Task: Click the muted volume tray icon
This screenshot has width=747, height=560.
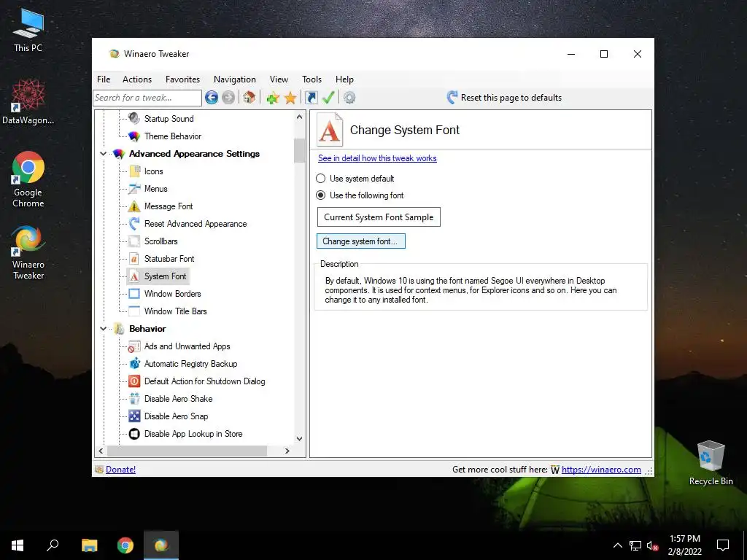Action: point(653,545)
